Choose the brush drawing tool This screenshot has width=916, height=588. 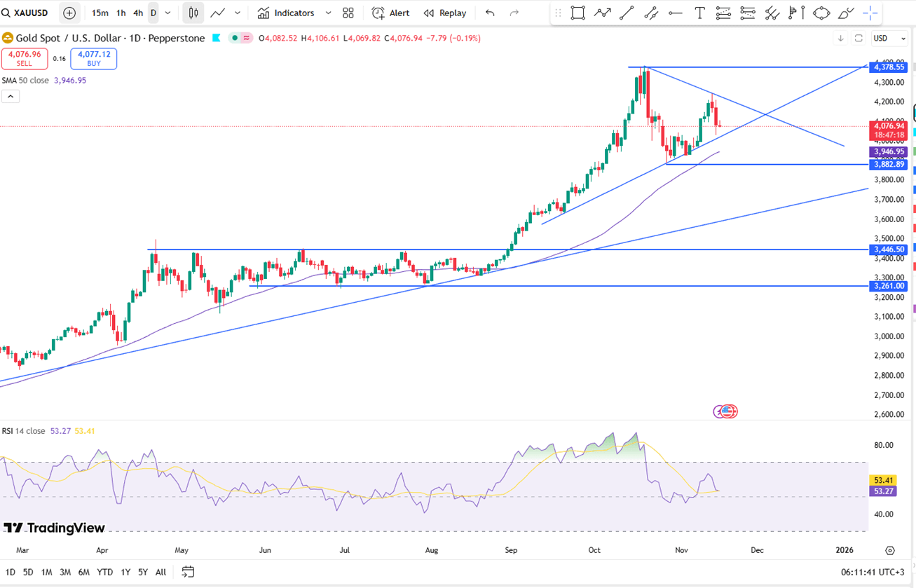(x=846, y=13)
